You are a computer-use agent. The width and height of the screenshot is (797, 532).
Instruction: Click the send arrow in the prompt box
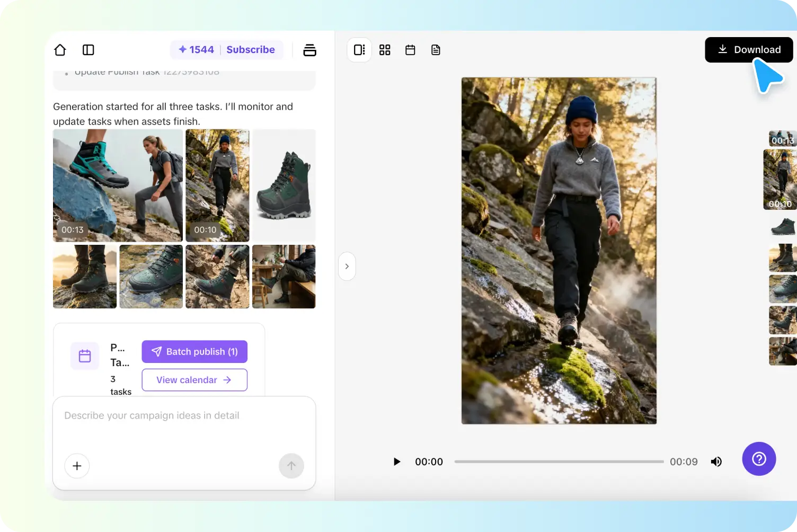pyautogui.click(x=291, y=466)
